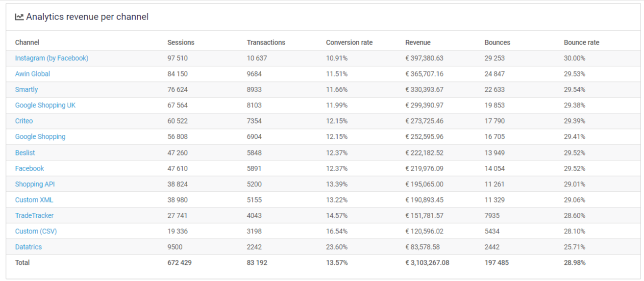Select the total bounces 197 485
644x281 pixels.
(496, 262)
